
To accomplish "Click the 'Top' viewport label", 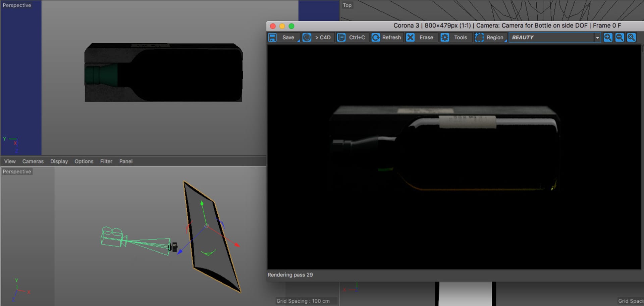I will coord(347,5).
